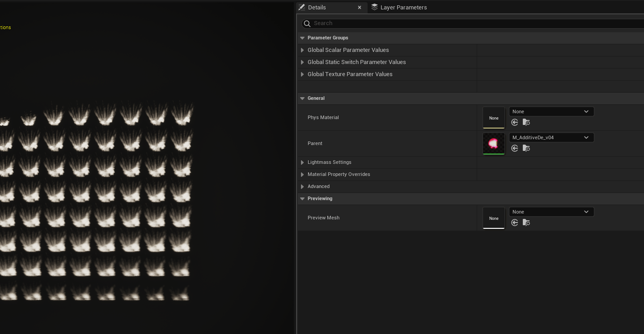Close the Details tab
Screen dimensions: 644x334
[360, 8]
